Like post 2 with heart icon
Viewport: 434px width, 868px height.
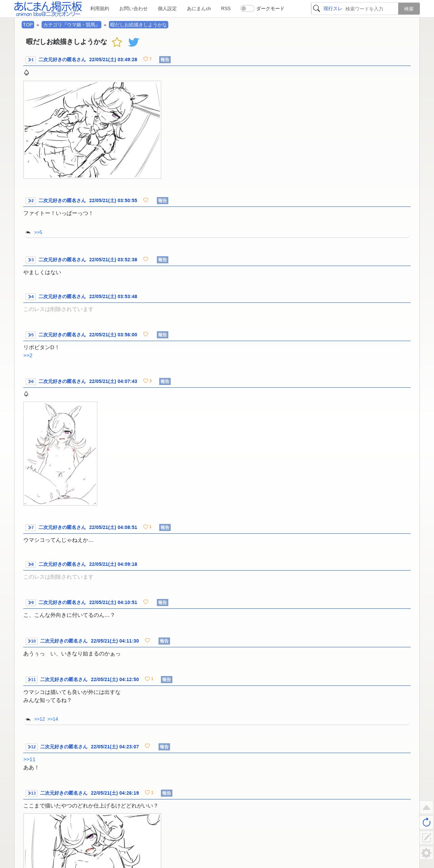pyautogui.click(x=146, y=200)
